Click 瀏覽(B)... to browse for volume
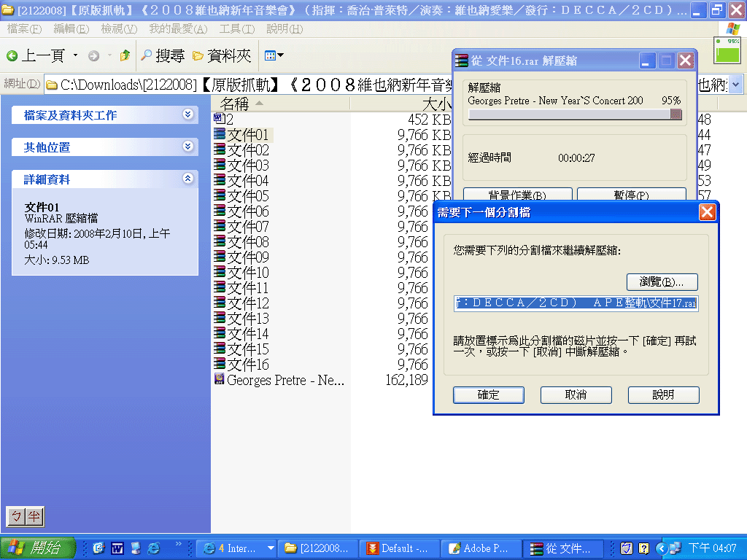 [x=662, y=282]
